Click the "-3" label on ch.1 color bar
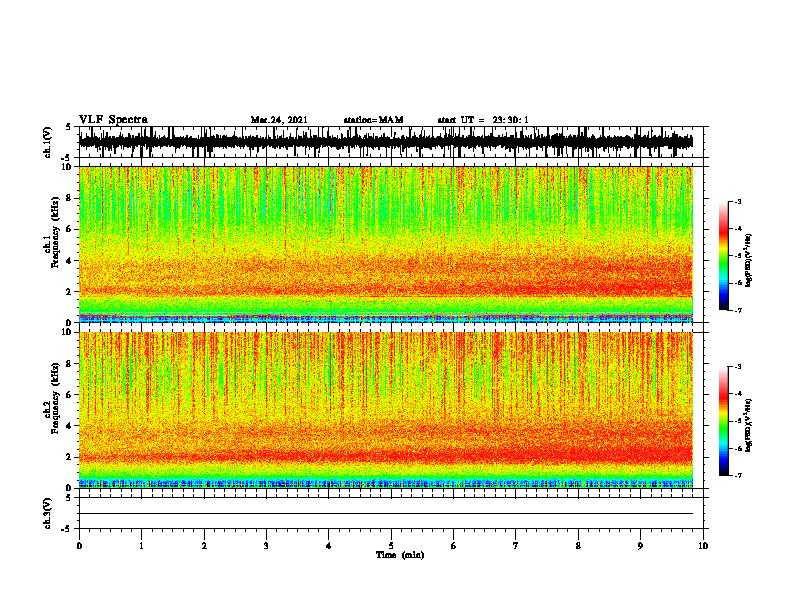The width and height of the screenshot is (792, 612). pos(738,201)
